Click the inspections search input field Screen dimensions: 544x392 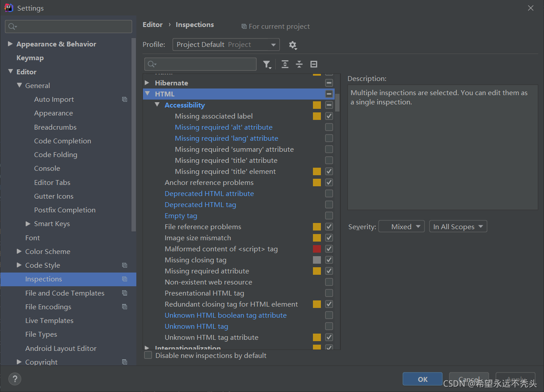click(x=201, y=64)
